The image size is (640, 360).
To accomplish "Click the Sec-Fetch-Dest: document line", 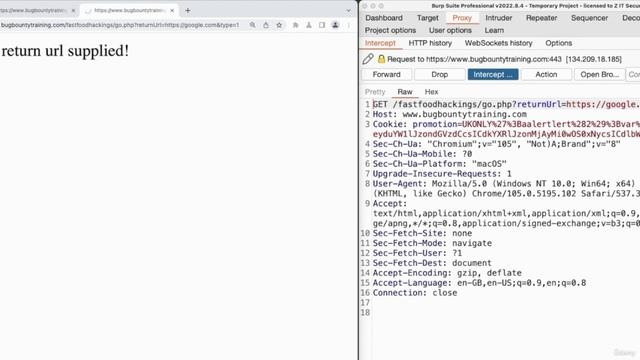I will tap(432, 263).
